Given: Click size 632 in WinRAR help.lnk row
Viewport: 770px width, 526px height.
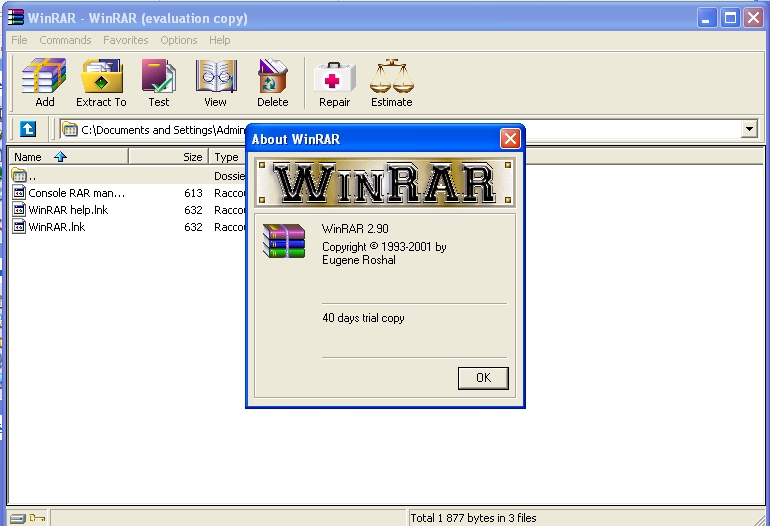Looking at the screenshot, I should 193,210.
